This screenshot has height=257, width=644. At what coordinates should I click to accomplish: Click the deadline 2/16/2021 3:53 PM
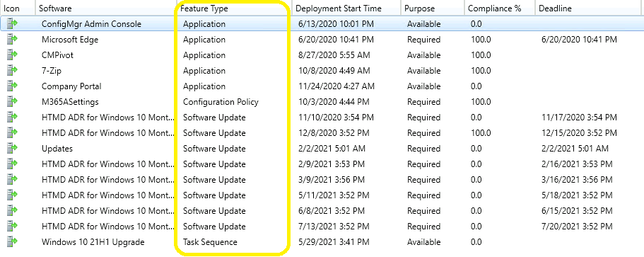click(577, 164)
